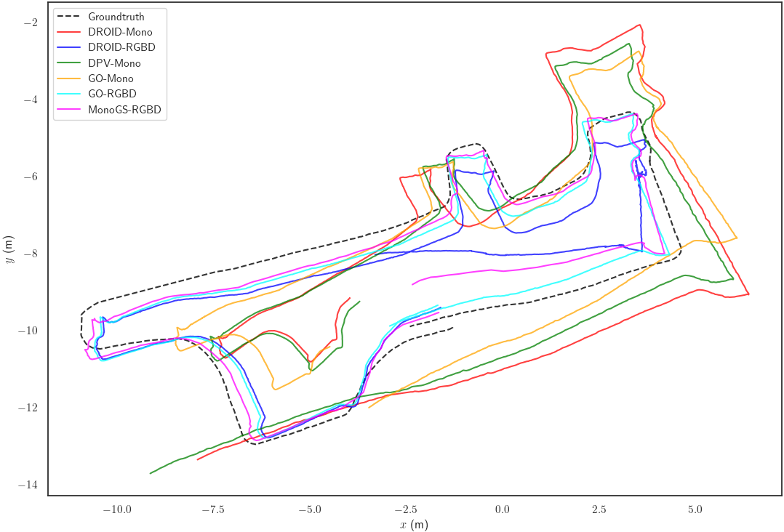Select the −14 y-axis tick label
784x532 pixels.
[x=31, y=485]
